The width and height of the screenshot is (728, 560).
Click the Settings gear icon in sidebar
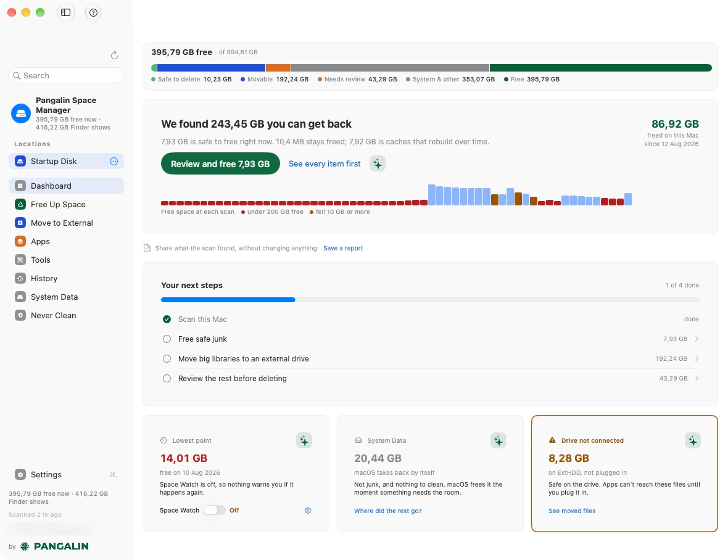point(20,474)
